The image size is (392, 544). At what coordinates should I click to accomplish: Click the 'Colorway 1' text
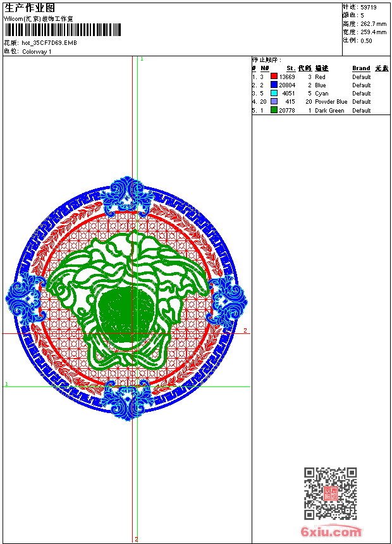click(37, 52)
